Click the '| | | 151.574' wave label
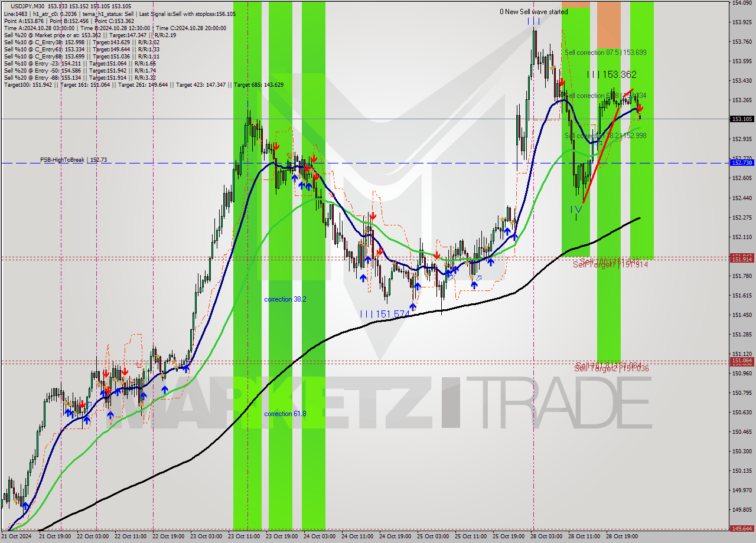 [384, 315]
